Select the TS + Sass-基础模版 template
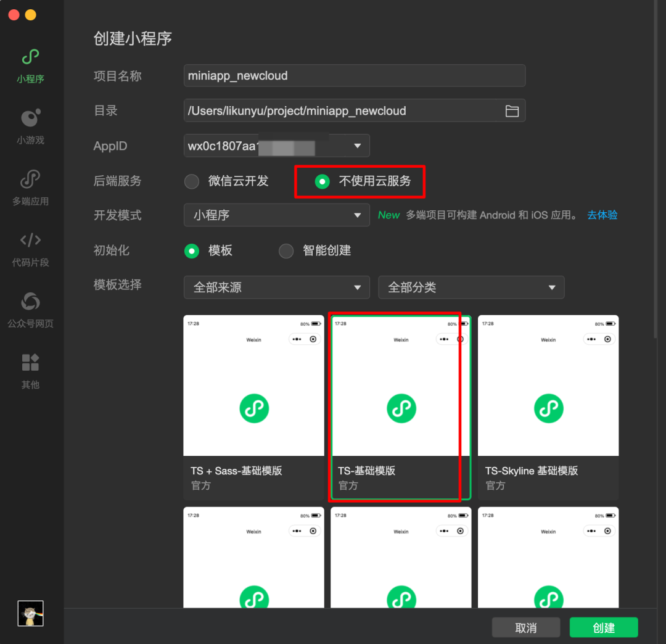Image resolution: width=666 pixels, height=644 pixels. pos(253,407)
